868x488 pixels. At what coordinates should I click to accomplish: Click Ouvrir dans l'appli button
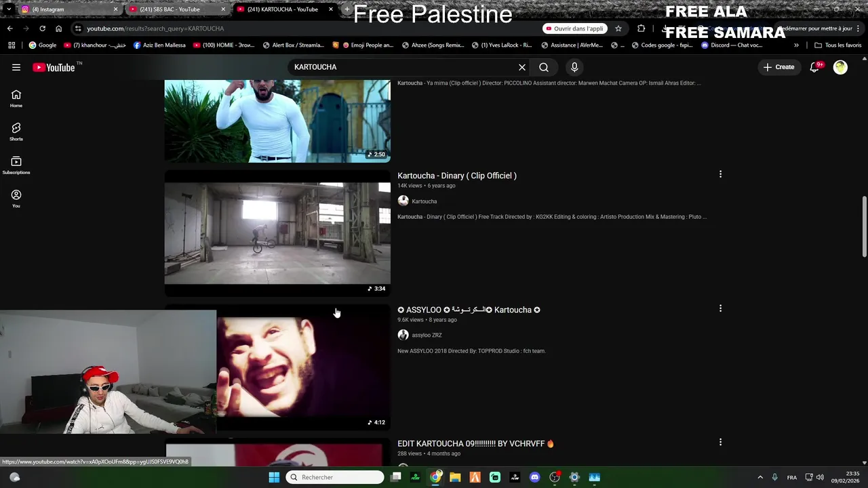point(574,28)
